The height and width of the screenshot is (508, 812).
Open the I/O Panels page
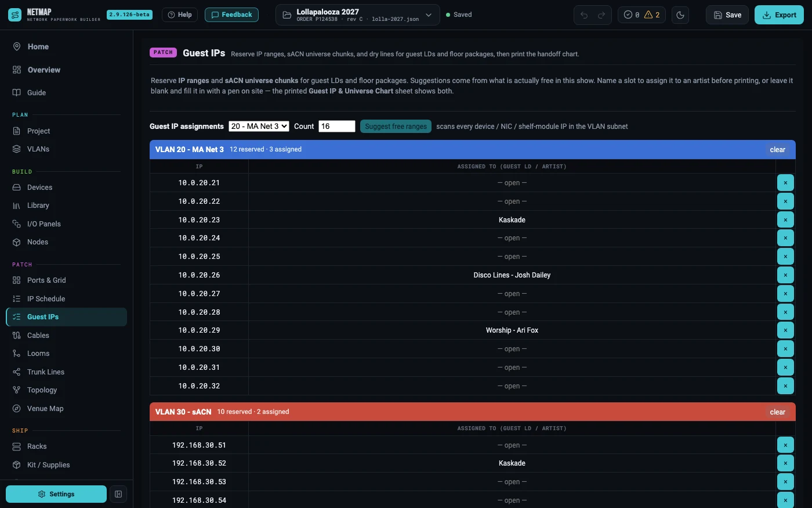click(66, 224)
